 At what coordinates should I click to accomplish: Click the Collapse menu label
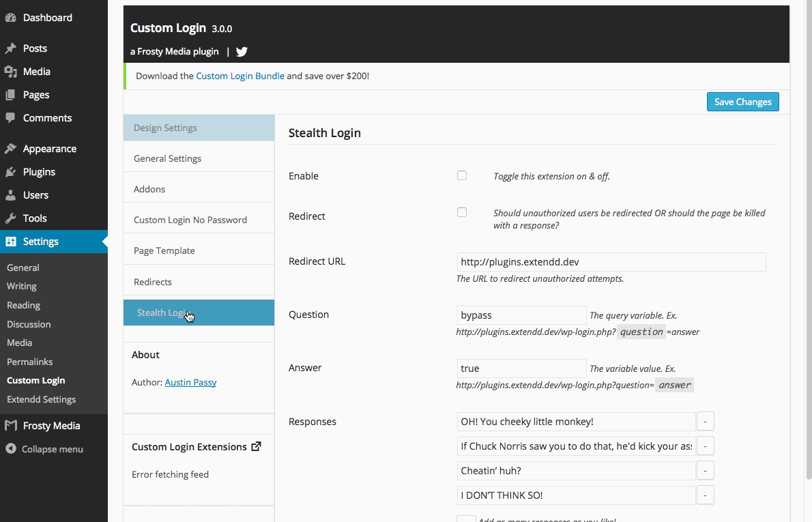[x=53, y=449]
